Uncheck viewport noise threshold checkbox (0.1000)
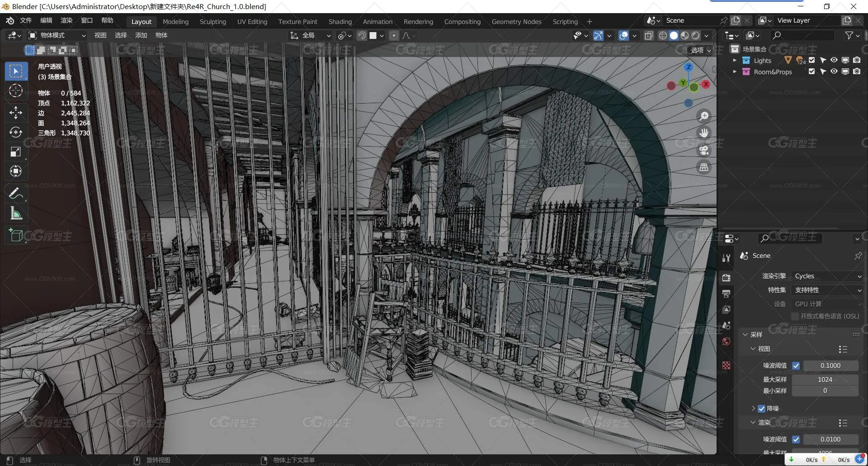Screen dimensions: 868x466 tap(796, 366)
